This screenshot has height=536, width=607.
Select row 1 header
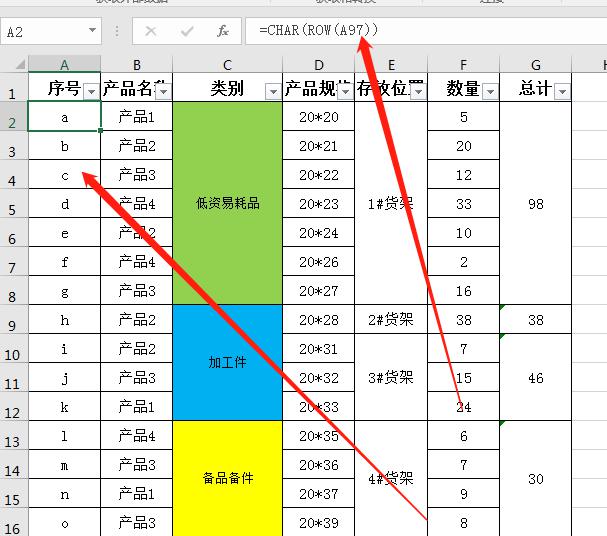[14, 87]
